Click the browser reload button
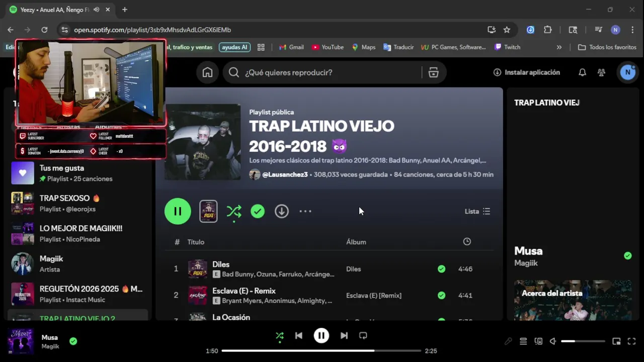Image resolution: width=644 pixels, height=362 pixels. 44,30
